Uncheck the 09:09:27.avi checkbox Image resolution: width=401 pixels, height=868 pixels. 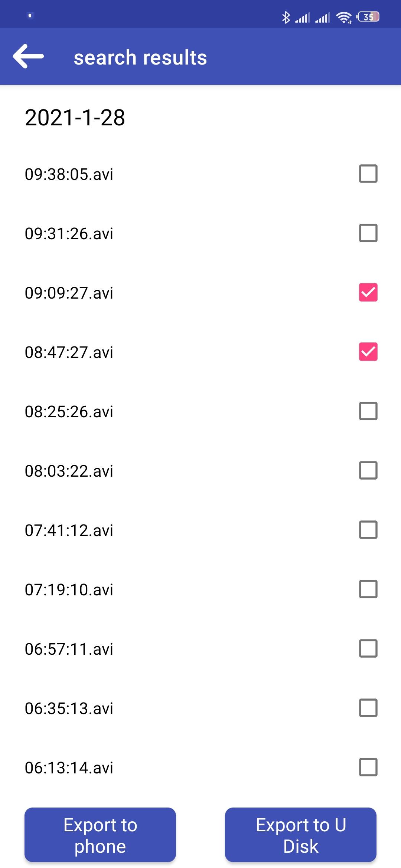click(x=368, y=292)
